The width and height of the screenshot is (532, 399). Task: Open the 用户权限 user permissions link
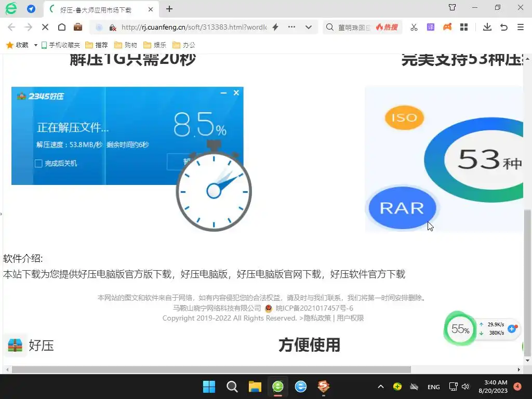pyautogui.click(x=350, y=318)
